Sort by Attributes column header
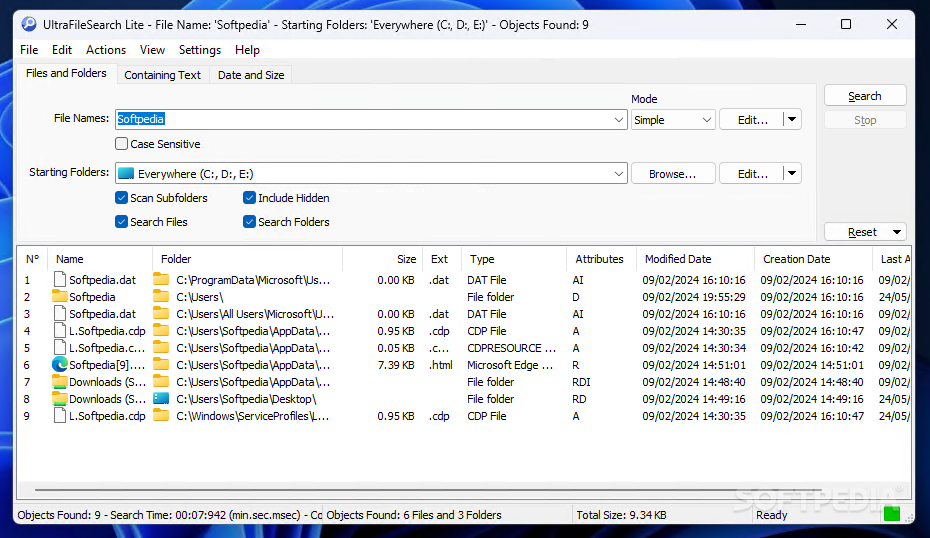The width and height of the screenshot is (930, 538). (x=601, y=259)
